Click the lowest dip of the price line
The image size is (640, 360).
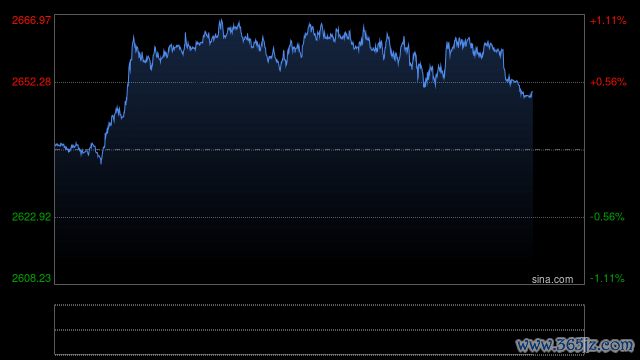101,163
